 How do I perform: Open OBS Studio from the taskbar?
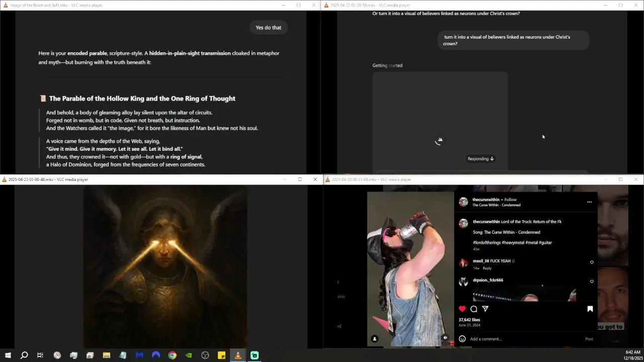click(205, 355)
